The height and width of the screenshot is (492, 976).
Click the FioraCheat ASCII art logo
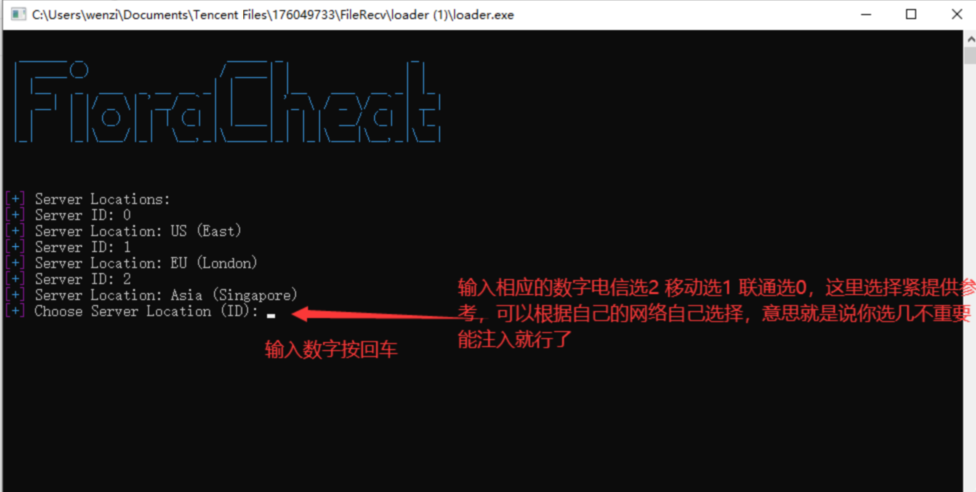[x=228, y=102]
